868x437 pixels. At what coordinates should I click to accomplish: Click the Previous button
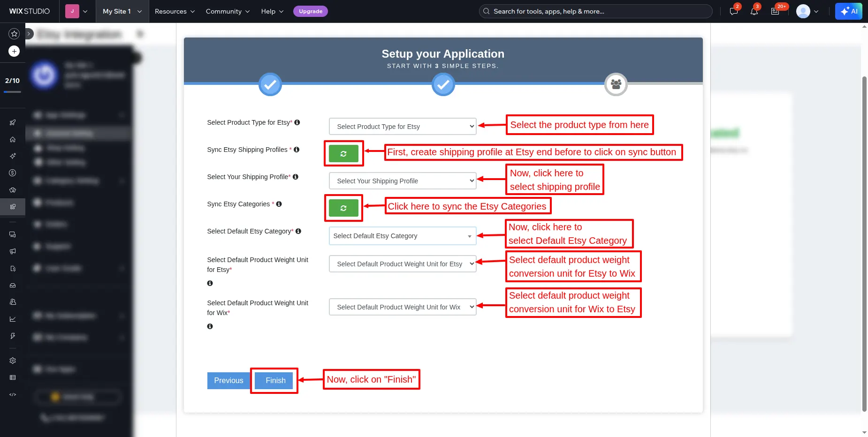(x=228, y=381)
